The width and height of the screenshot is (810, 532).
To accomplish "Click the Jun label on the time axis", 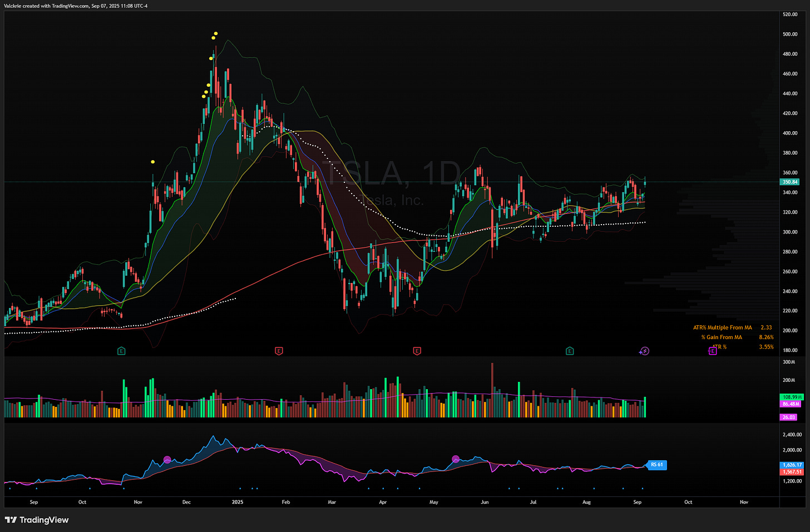I will pyautogui.click(x=485, y=502).
